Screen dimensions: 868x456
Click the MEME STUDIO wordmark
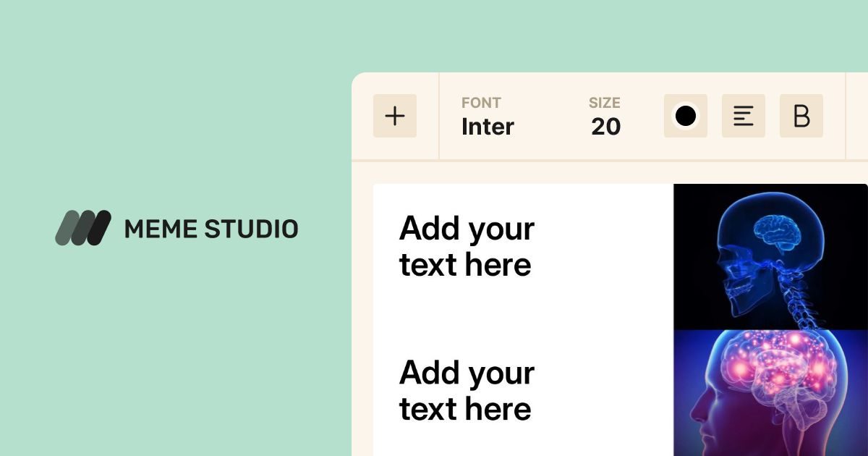(211, 229)
